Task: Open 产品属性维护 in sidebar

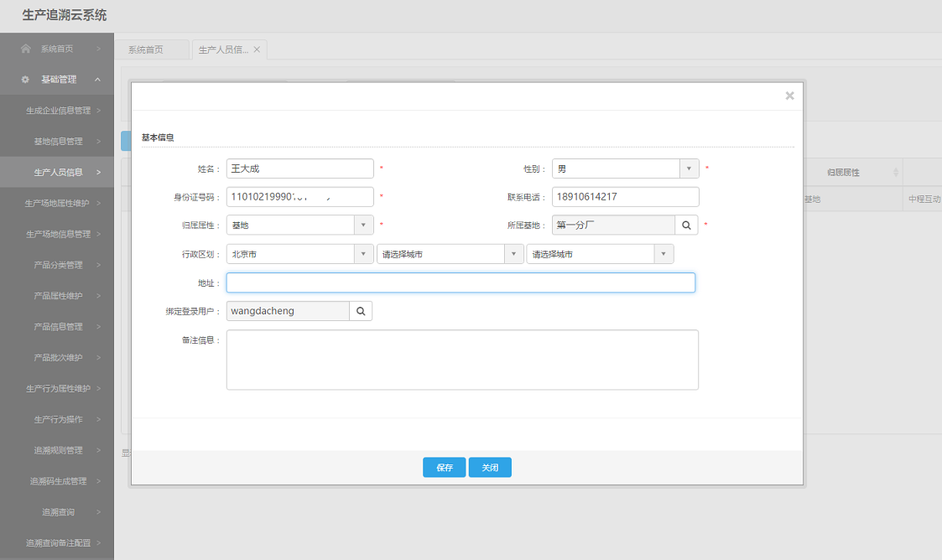Action: tap(57, 296)
